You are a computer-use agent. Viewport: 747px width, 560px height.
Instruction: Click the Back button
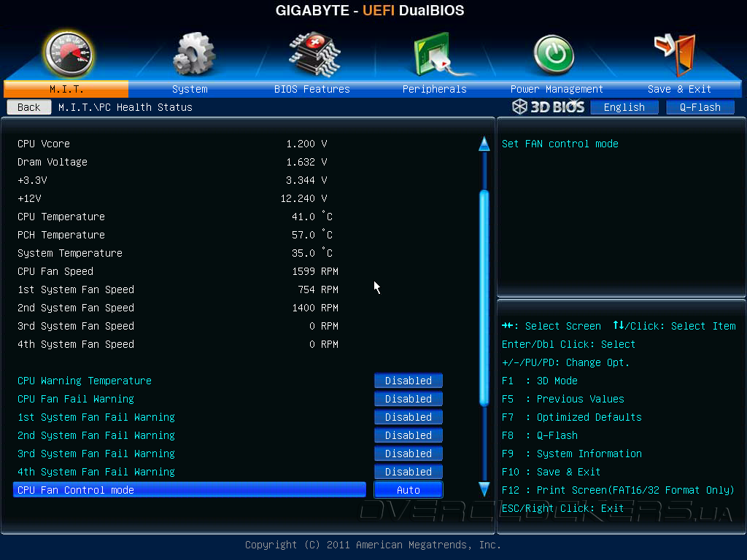click(29, 107)
